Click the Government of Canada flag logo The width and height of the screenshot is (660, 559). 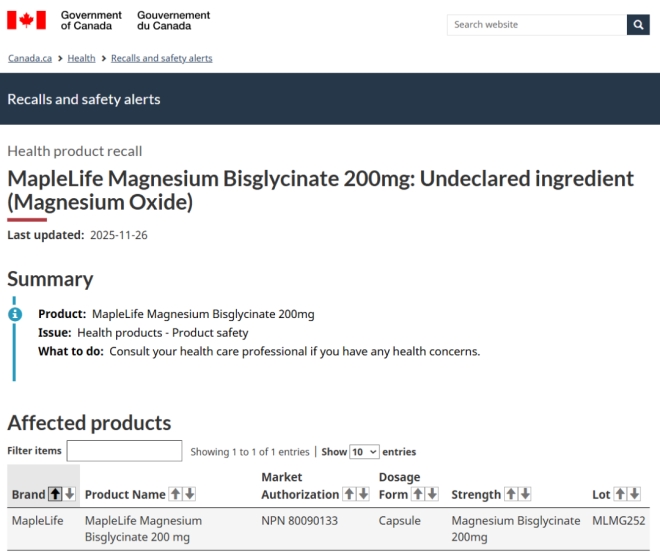click(x=28, y=20)
